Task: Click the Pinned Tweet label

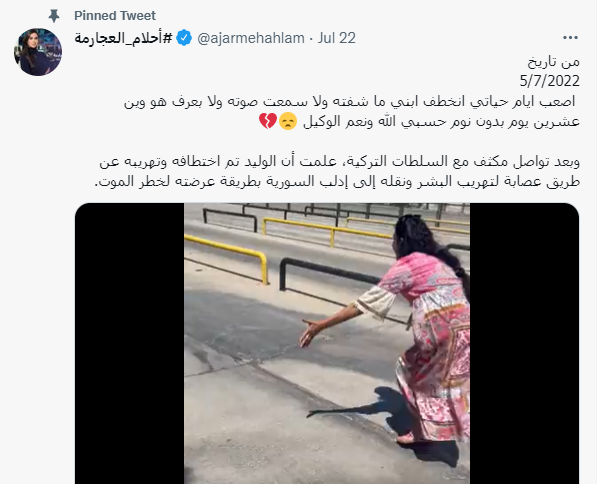Action: point(115,16)
